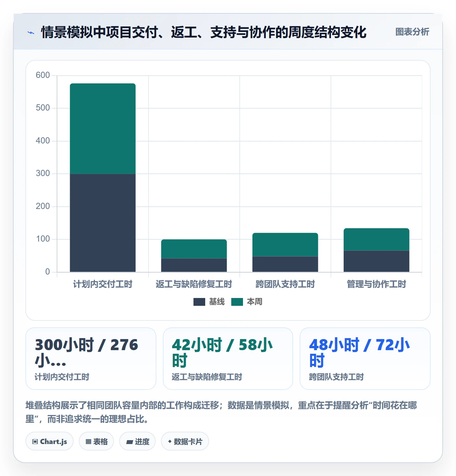Open the 图表分析 label in header
456x476 pixels.
tap(412, 32)
